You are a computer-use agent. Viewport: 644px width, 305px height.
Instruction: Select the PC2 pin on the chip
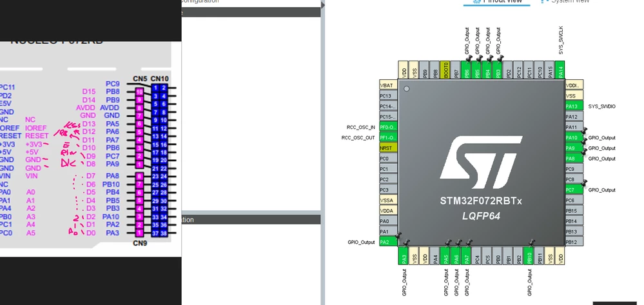pyautogui.click(x=389, y=179)
